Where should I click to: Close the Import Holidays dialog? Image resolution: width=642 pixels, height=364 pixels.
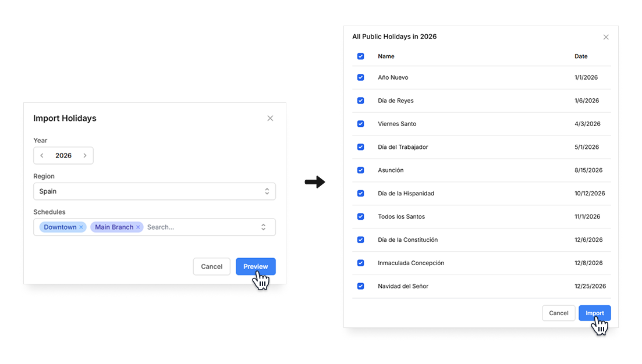[270, 118]
